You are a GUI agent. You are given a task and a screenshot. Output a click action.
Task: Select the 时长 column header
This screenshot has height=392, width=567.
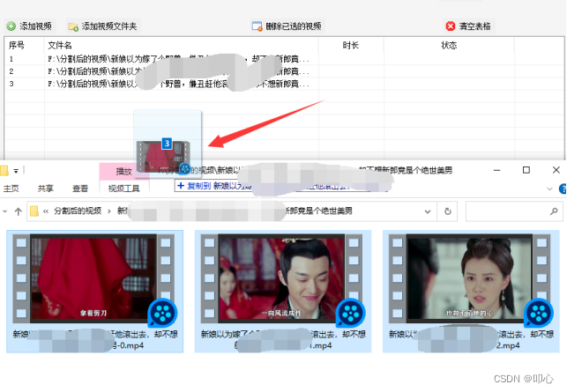pos(351,45)
